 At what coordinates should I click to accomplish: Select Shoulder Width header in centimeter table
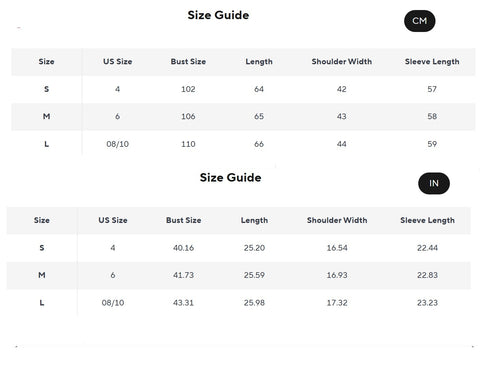click(x=342, y=62)
